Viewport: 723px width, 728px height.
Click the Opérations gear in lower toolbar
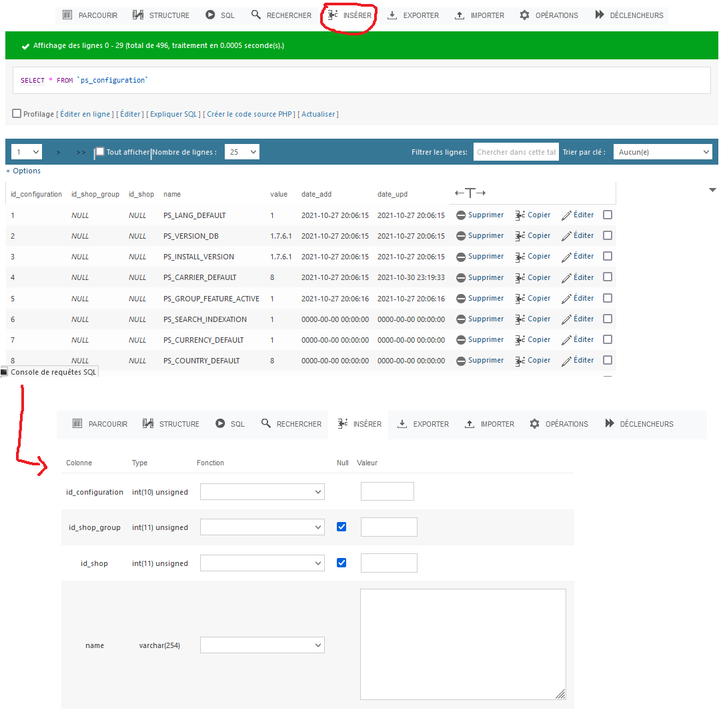pyautogui.click(x=534, y=424)
